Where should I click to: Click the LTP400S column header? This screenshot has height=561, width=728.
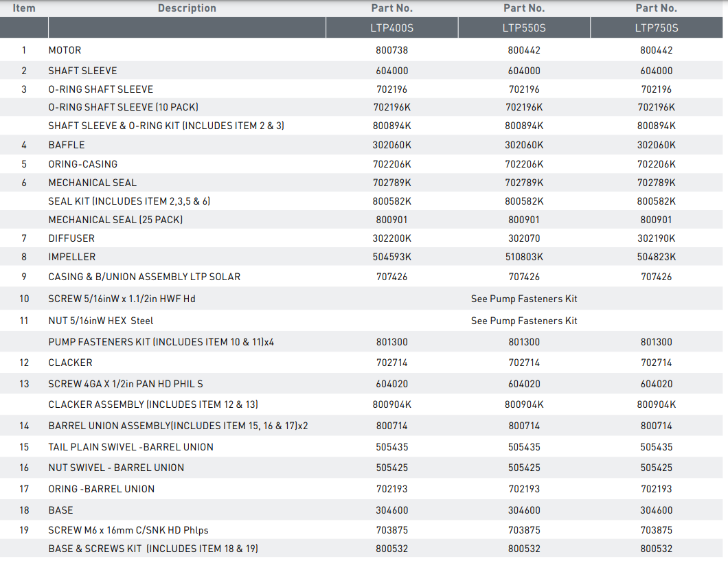coord(392,28)
